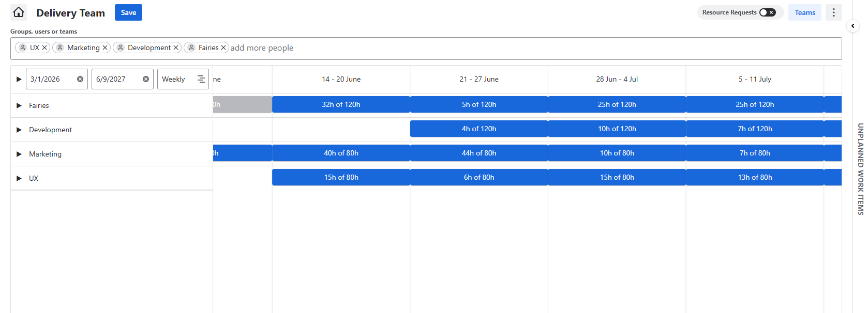Click the gray Fairies bar
Viewport: 868px width, 313px height.
coord(243,104)
